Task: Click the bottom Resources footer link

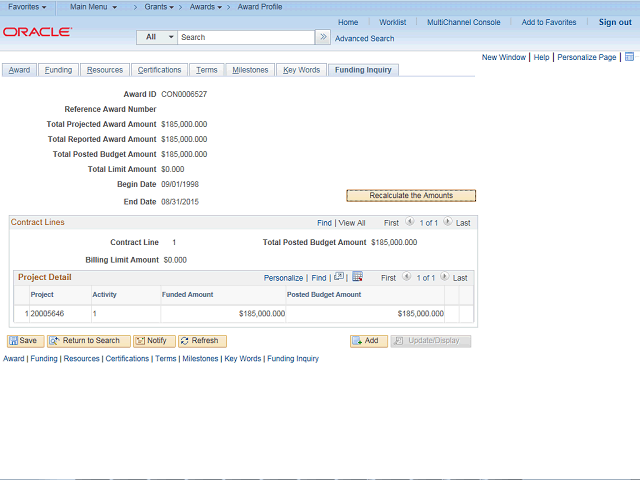Action: pyautogui.click(x=82, y=358)
